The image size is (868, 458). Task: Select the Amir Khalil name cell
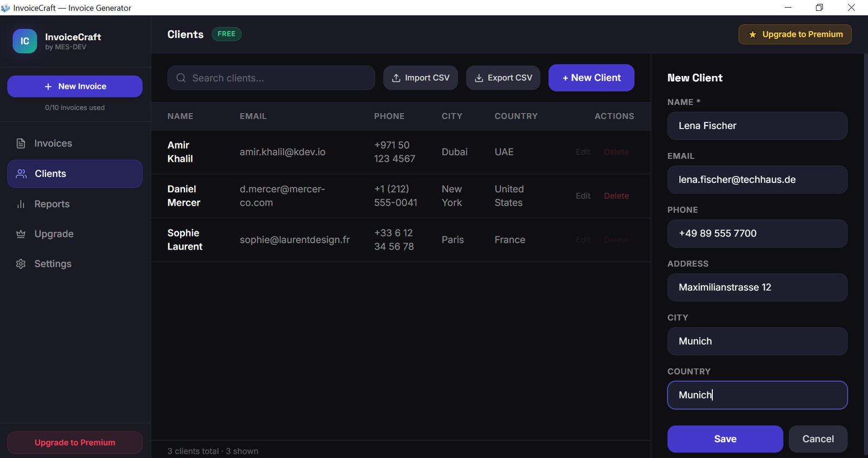pyautogui.click(x=180, y=152)
